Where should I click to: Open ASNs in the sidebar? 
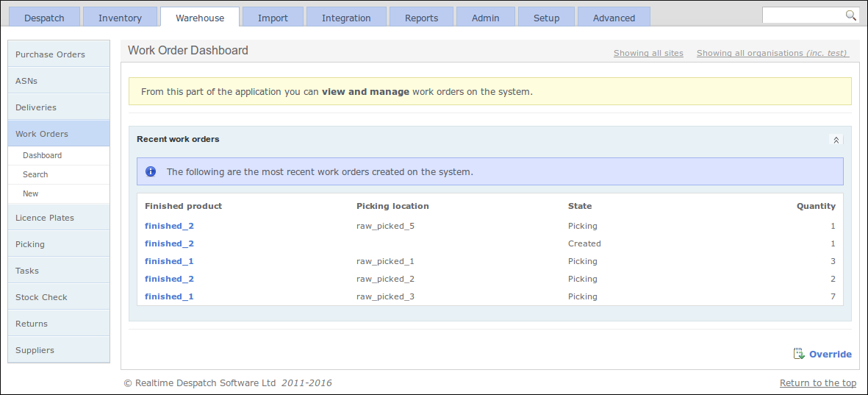[x=59, y=81]
